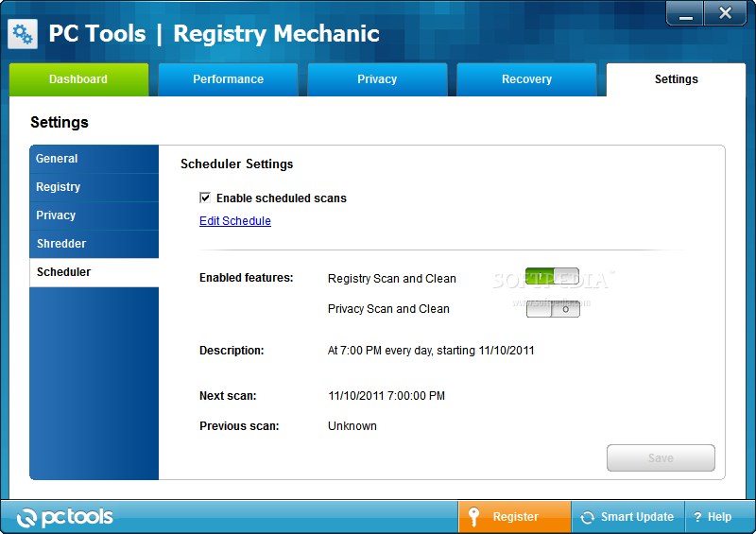
Task: Click the 'Registry Scan and Clean' label
Action: pos(392,279)
